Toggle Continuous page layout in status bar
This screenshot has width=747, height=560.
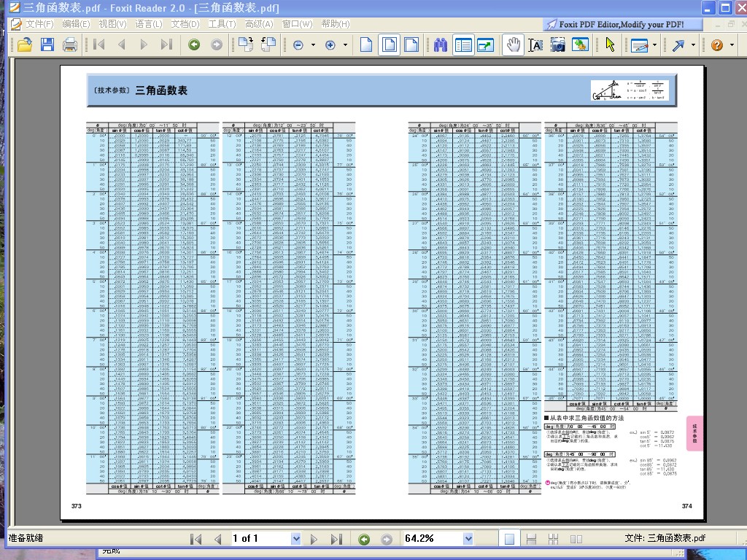(531, 539)
